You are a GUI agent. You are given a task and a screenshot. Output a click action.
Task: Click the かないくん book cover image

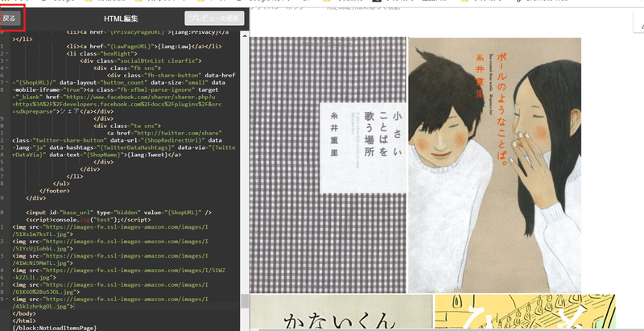coord(341,312)
